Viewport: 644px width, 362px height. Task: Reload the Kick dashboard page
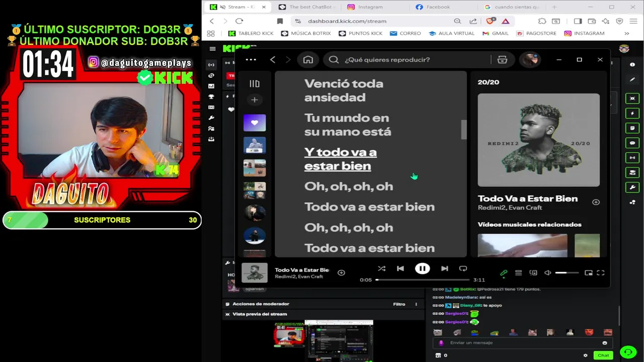[x=239, y=21]
